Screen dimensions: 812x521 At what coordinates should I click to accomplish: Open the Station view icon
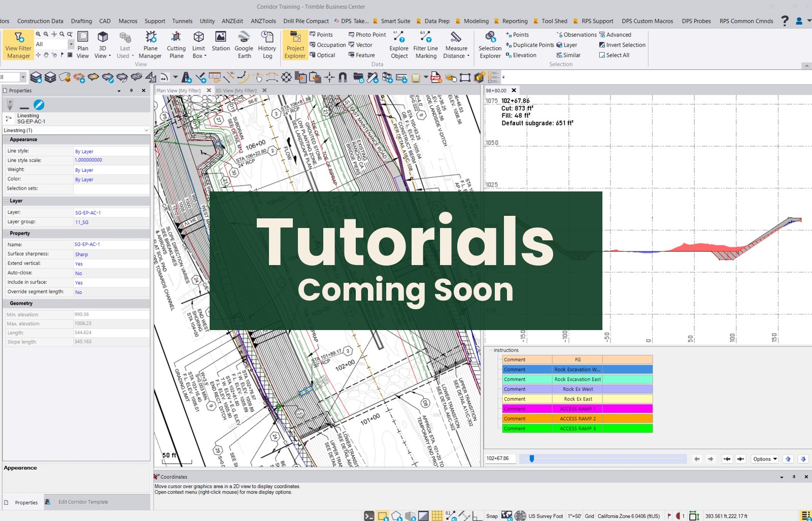tap(221, 41)
